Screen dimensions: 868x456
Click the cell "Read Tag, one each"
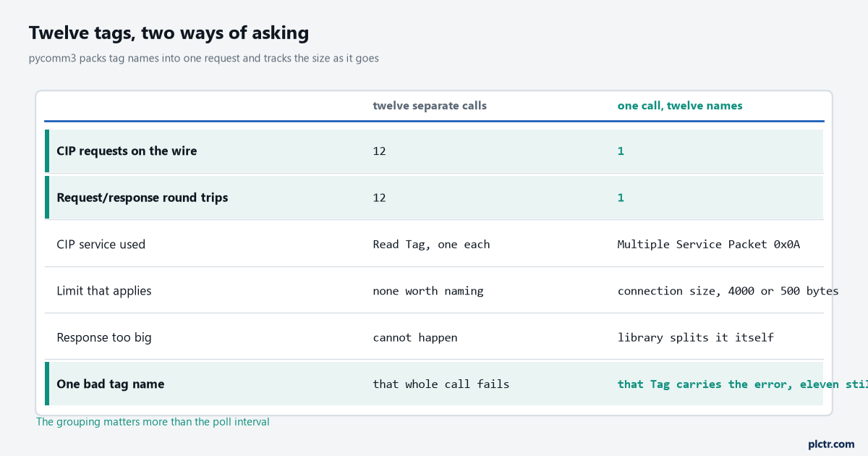pyautogui.click(x=431, y=244)
